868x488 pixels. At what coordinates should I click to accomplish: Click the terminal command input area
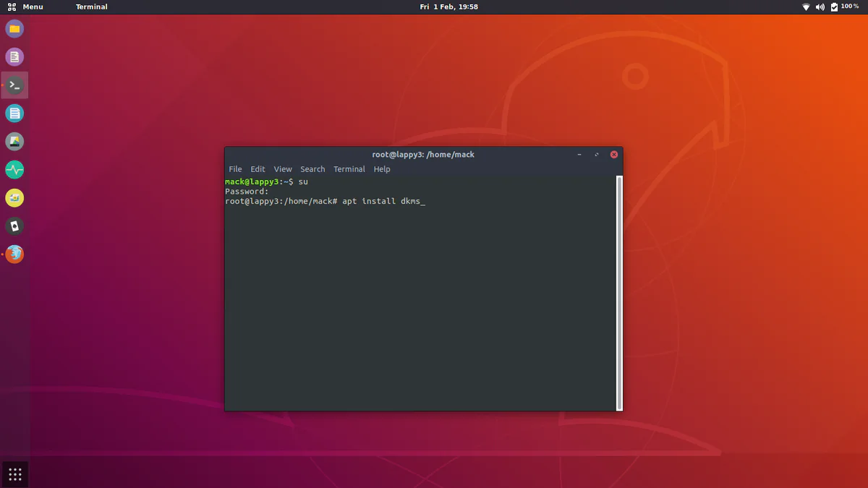point(424,201)
